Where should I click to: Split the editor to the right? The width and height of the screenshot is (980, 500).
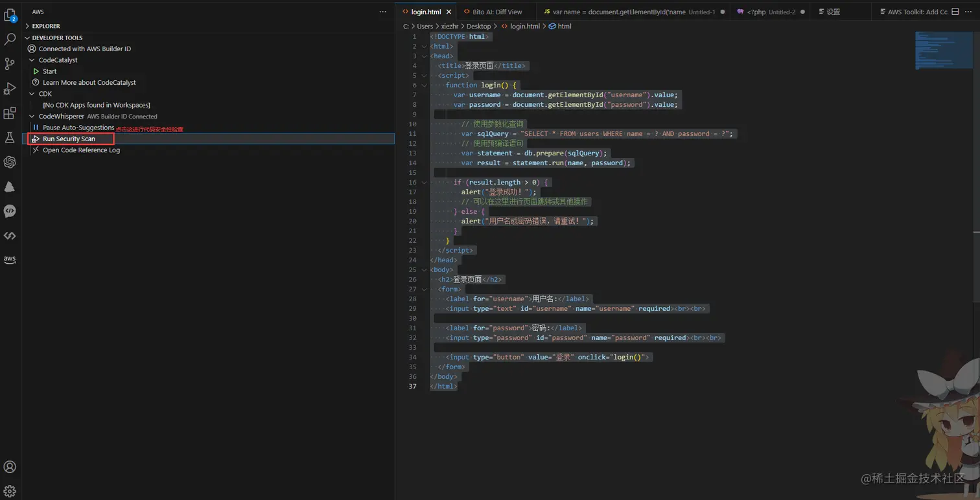(955, 12)
